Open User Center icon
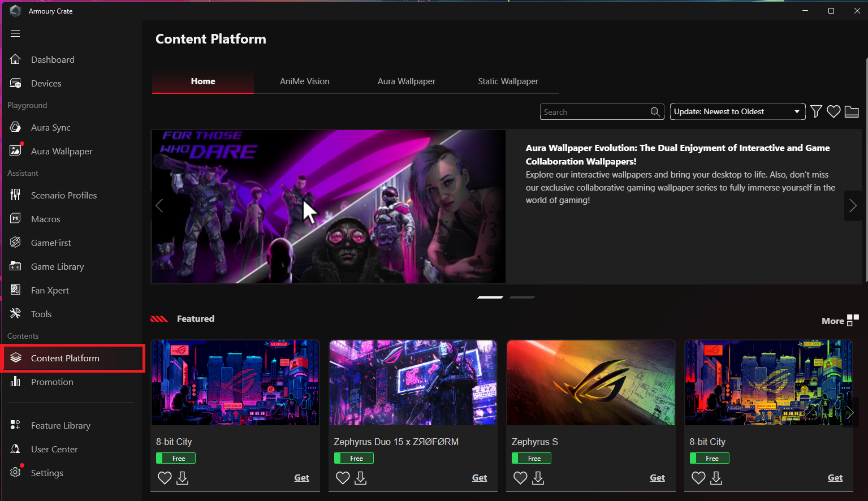The height and width of the screenshot is (501, 868). 15,449
